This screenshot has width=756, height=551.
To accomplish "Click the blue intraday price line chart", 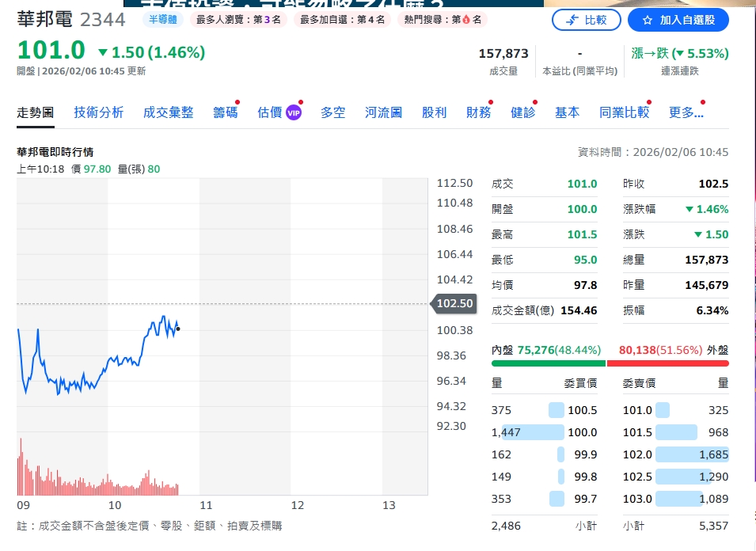I will tap(119, 360).
